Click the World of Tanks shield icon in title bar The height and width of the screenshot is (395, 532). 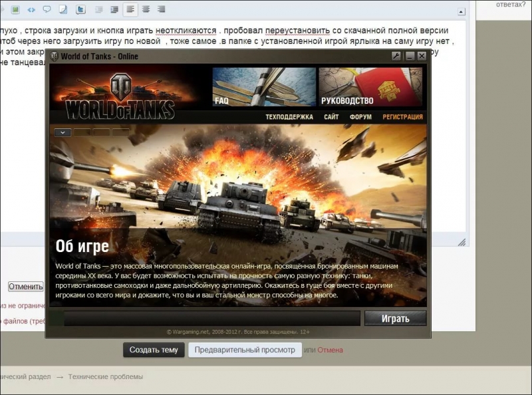point(55,57)
